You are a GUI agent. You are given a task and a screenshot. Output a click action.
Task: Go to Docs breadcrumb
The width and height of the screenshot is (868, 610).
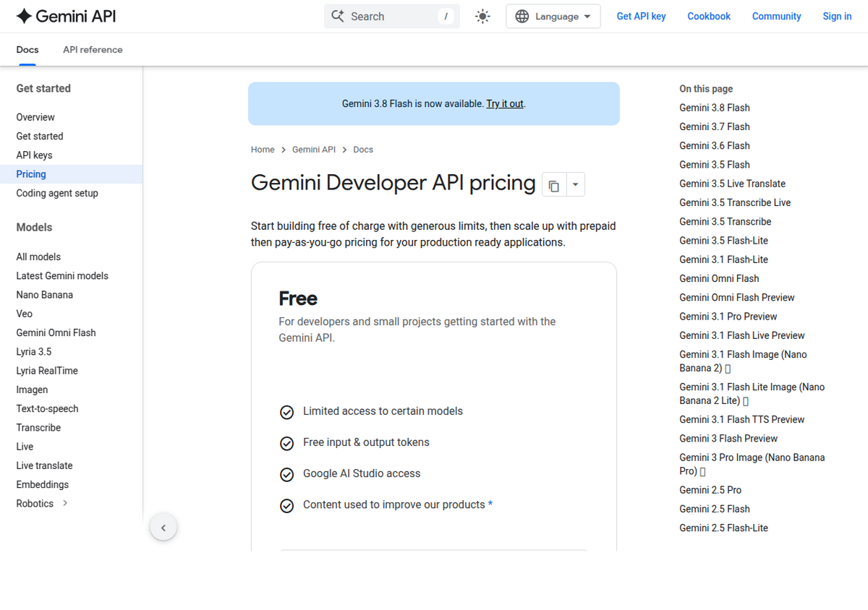363,150
